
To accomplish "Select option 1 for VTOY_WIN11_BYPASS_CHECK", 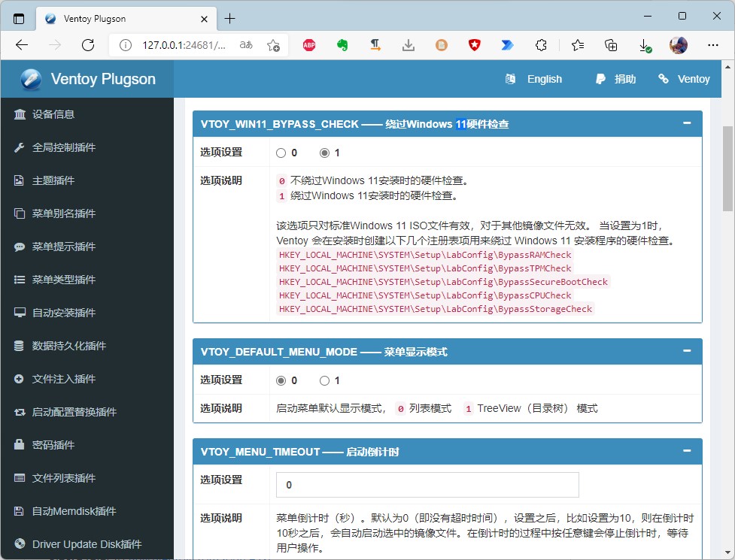I will click(x=325, y=153).
